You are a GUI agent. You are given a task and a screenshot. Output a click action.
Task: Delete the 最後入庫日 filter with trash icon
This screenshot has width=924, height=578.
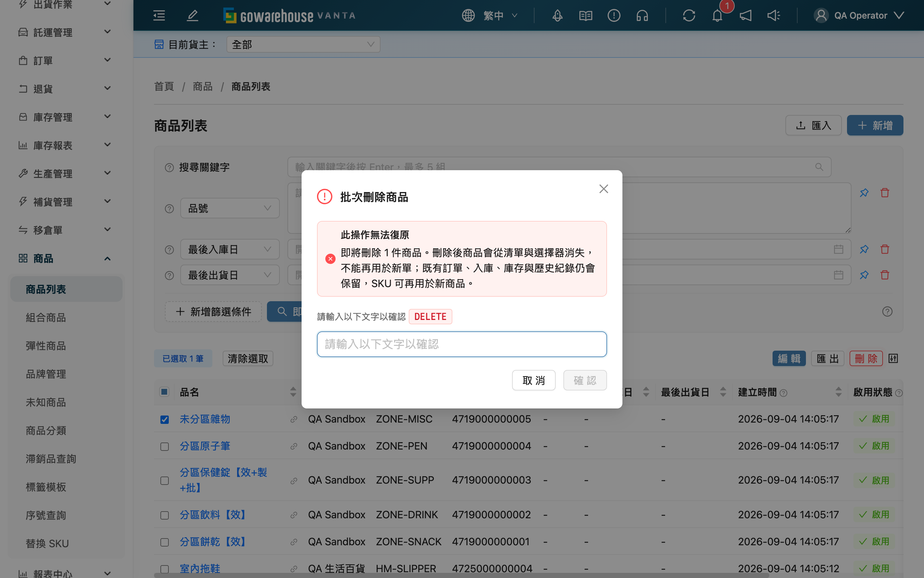point(885,249)
